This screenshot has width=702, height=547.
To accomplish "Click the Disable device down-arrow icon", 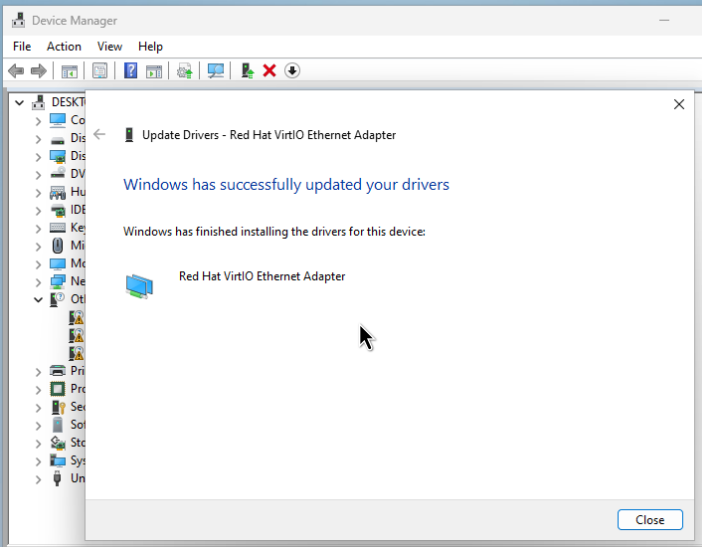I will pyautogui.click(x=292, y=71).
